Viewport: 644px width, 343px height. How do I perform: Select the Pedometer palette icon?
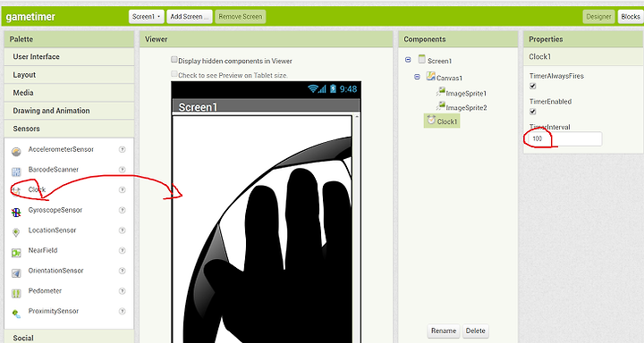(16, 293)
